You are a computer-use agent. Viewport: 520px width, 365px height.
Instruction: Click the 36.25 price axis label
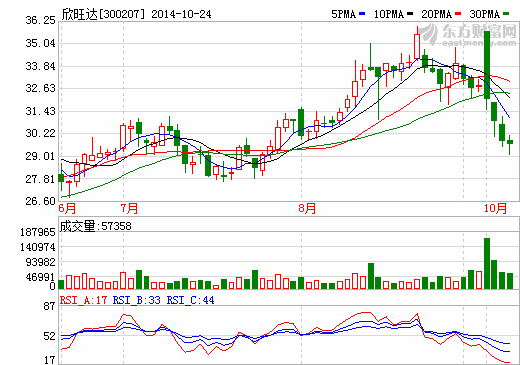click(41, 20)
